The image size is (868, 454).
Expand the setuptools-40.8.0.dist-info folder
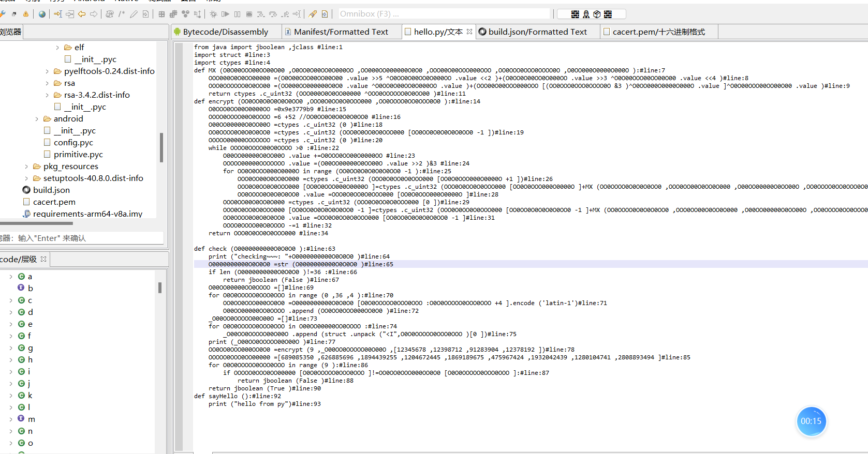click(x=26, y=178)
